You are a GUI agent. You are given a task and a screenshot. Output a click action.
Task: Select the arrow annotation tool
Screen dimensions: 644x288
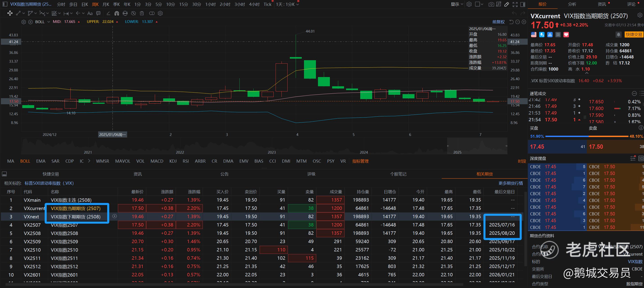pos(78,13)
